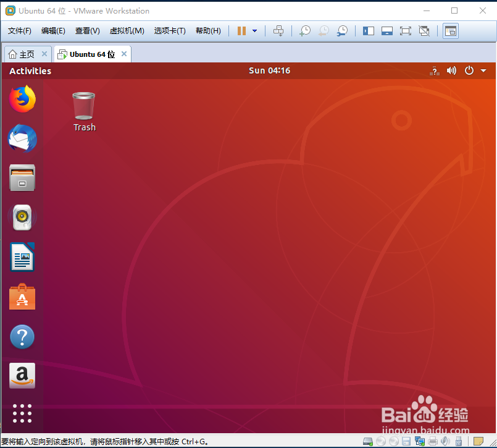Click the volume icon in Ubuntu's top bar
Viewport: 497px width, 448px height.
pyautogui.click(x=451, y=70)
